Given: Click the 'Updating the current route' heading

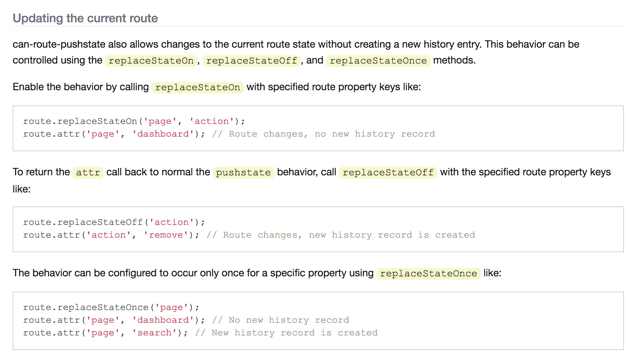Looking at the screenshot, I should 85,18.
